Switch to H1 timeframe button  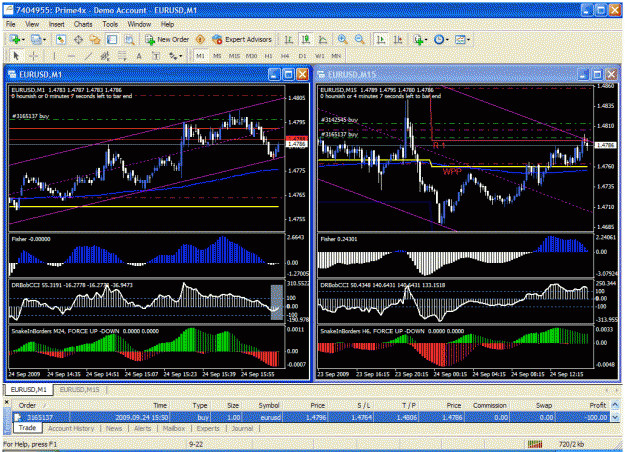pyautogui.click(x=268, y=56)
